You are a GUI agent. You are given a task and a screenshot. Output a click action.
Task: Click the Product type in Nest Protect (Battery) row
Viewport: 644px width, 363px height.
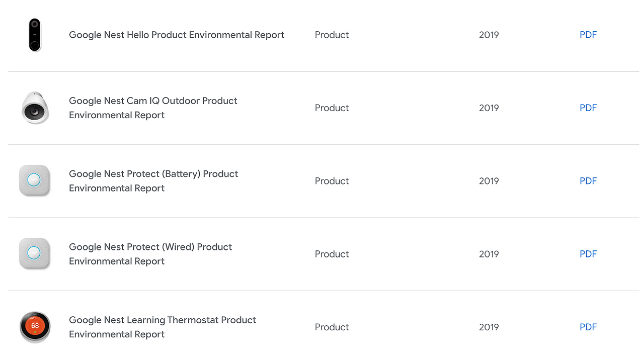pos(332,181)
